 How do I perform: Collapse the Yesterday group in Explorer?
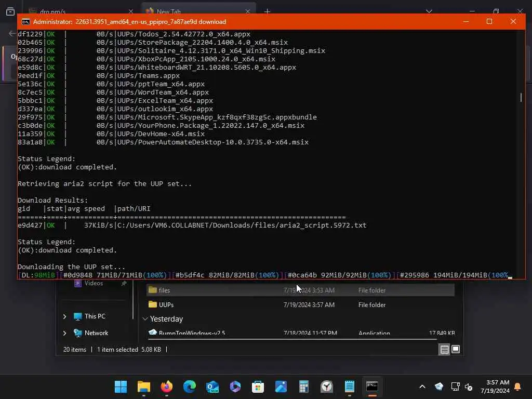[145, 319]
